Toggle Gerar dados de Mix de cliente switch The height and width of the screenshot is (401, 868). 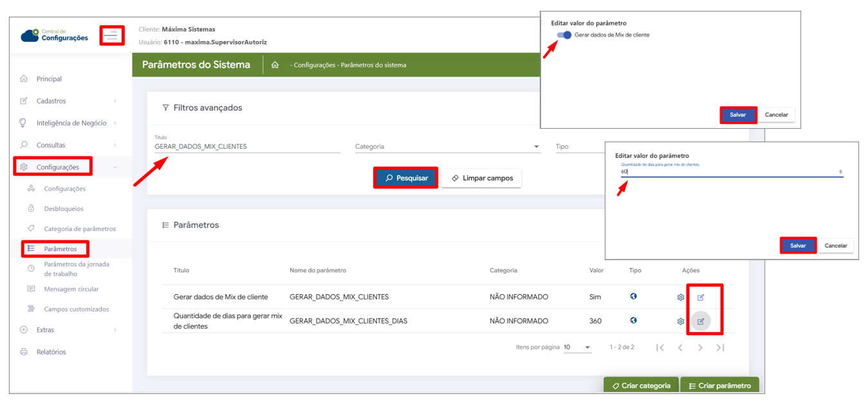point(564,35)
